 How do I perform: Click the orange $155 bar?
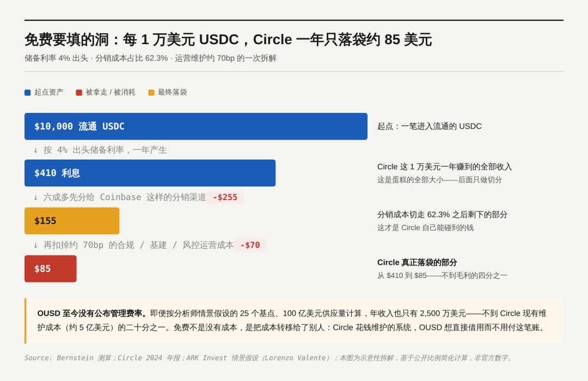click(72, 221)
